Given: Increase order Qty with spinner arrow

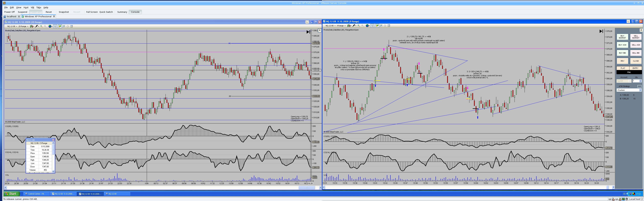Looking at the screenshot, I should coord(640,80).
